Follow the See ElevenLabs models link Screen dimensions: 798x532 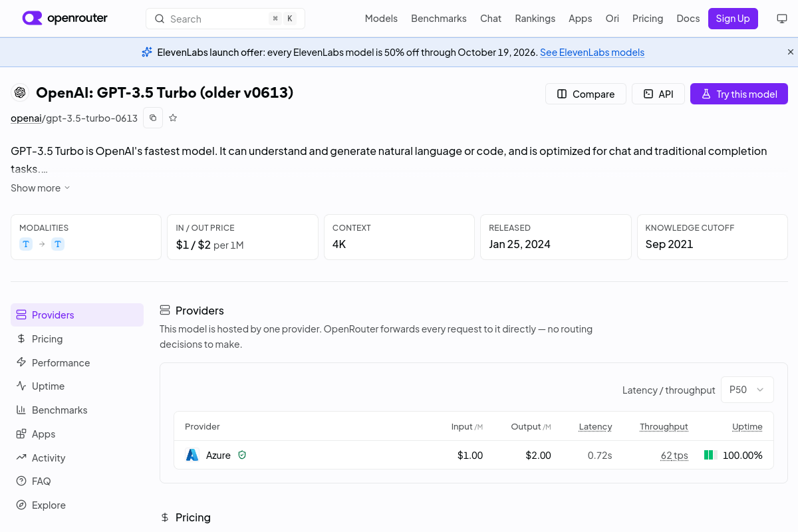click(592, 52)
